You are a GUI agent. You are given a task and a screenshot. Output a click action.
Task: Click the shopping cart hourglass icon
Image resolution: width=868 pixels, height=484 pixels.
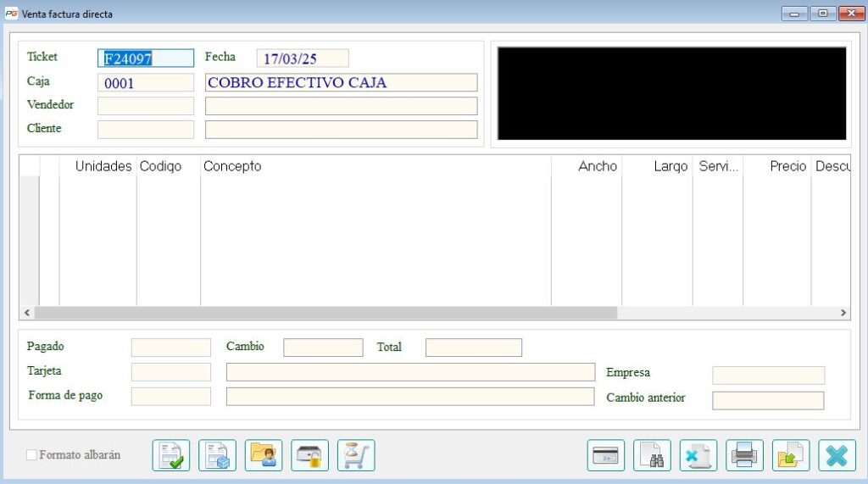(356, 455)
